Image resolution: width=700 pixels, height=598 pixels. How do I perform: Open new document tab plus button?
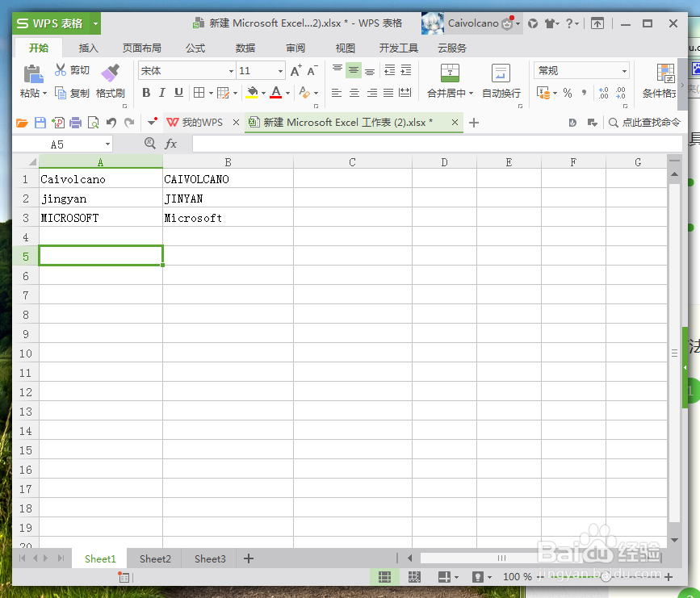[474, 123]
